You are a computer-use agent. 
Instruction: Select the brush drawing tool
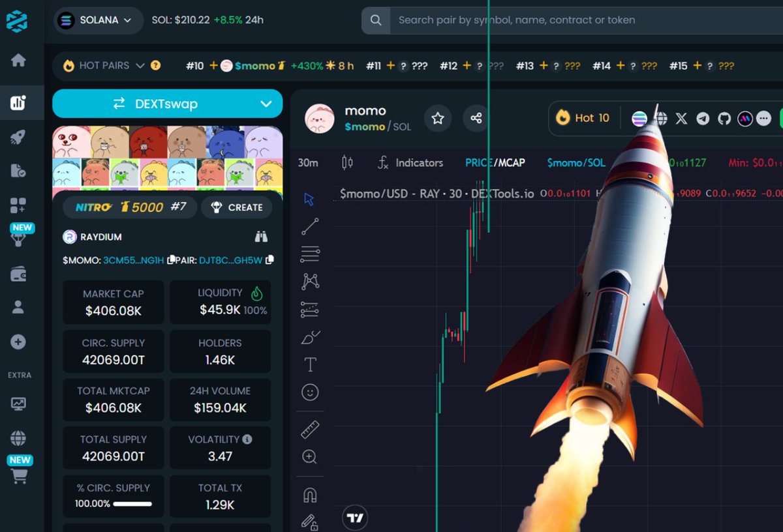[310, 337]
